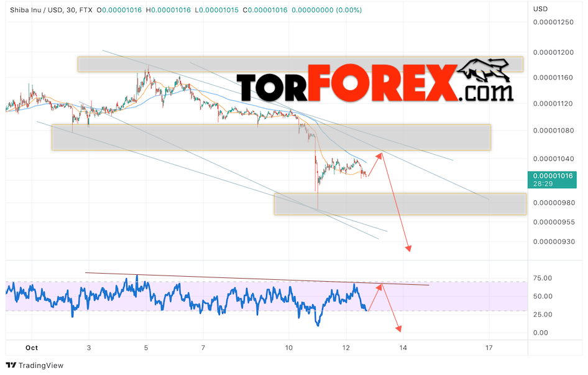Click the 0.00001080 price axis label
The width and height of the screenshot is (588, 375).
[x=553, y=131]
